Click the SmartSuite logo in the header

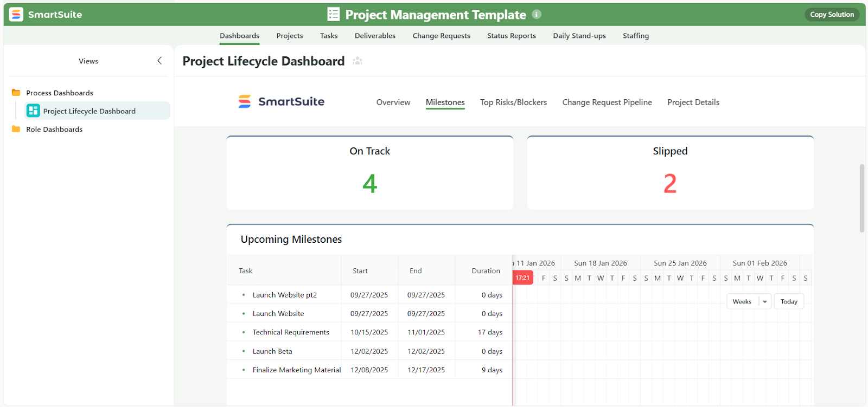click(46, 15)
